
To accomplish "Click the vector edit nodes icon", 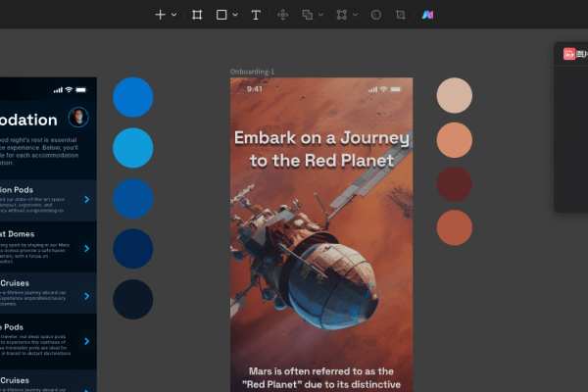I will coord(341,15).
